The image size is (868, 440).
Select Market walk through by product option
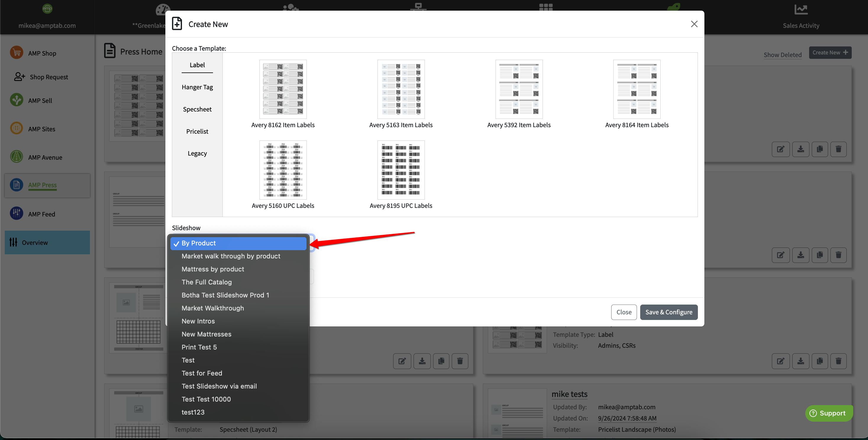tap(230, 256)
